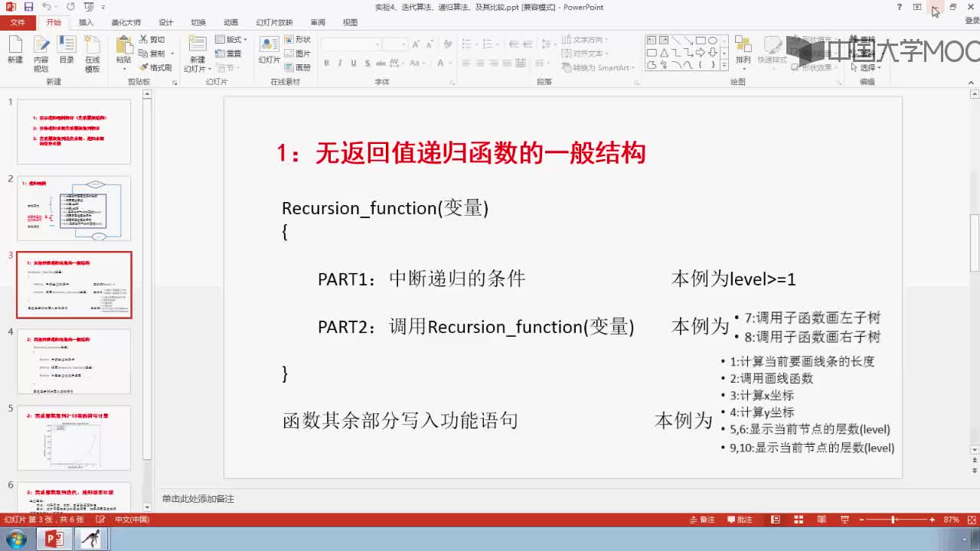Click the 登录 sign in link
The image size is (980, 551).
(x=972, y=22)
